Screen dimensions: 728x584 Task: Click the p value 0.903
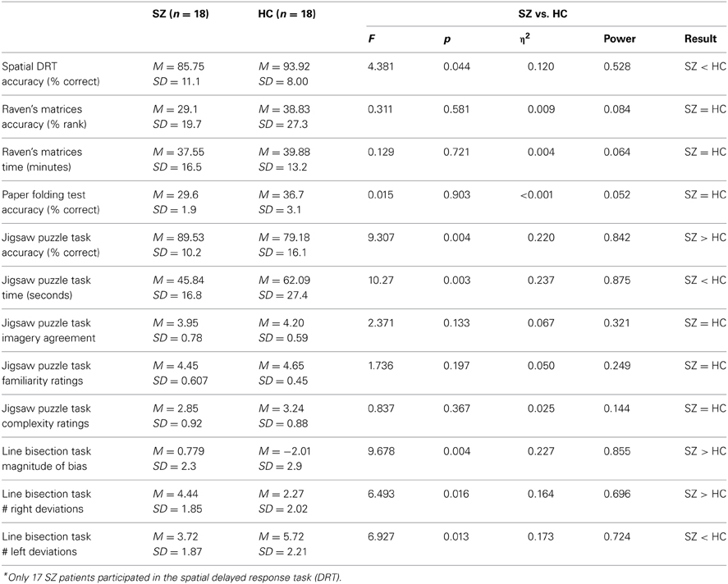456,195
